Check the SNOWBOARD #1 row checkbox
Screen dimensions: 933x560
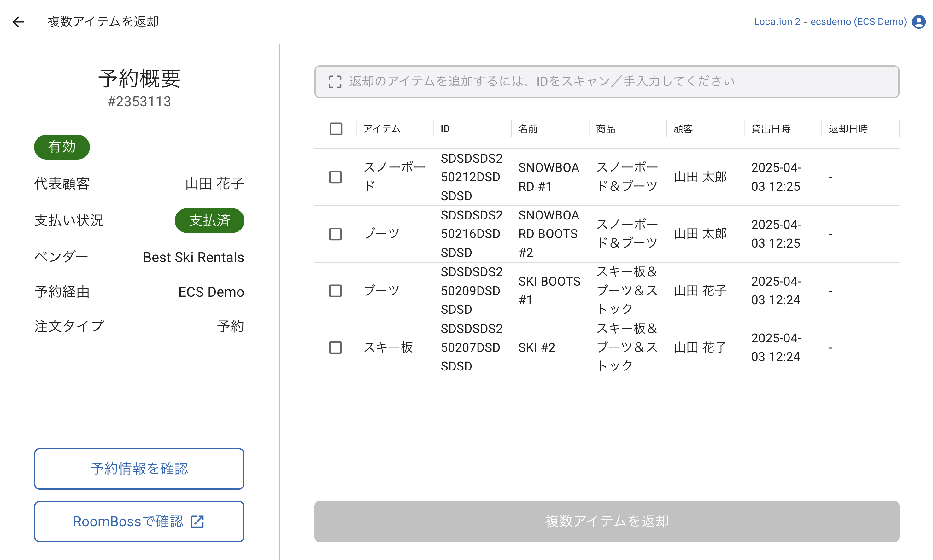coord(335,177)
